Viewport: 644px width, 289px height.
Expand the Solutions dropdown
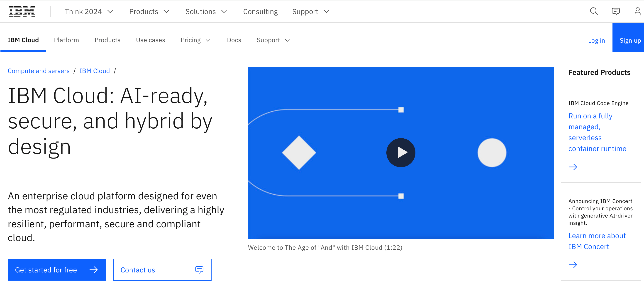206,12
